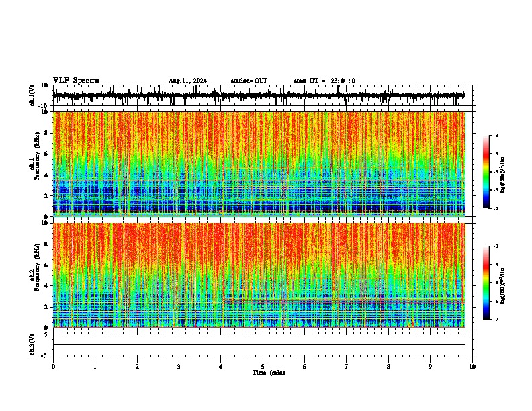This screenshot has height=411, width=532.
Task: Click the "-4" label on ch.1 colorbar
Action: 496,154
